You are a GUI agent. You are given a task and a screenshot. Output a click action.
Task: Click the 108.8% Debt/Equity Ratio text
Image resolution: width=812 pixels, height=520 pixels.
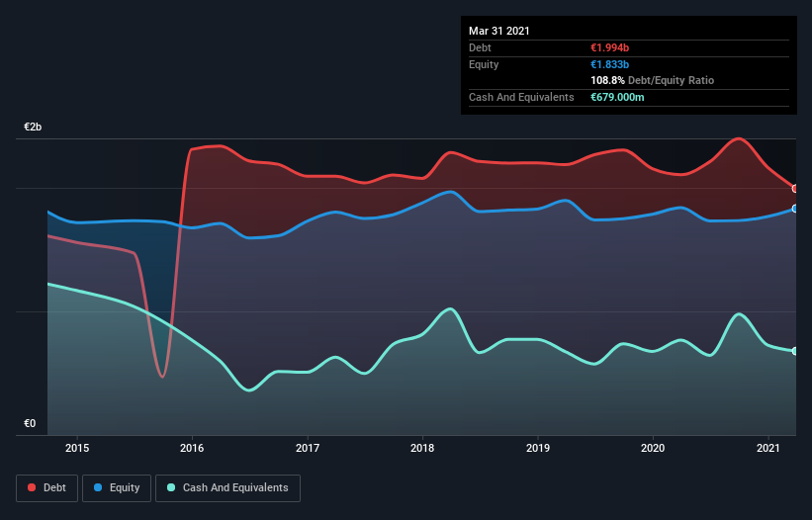coord(652,81)
